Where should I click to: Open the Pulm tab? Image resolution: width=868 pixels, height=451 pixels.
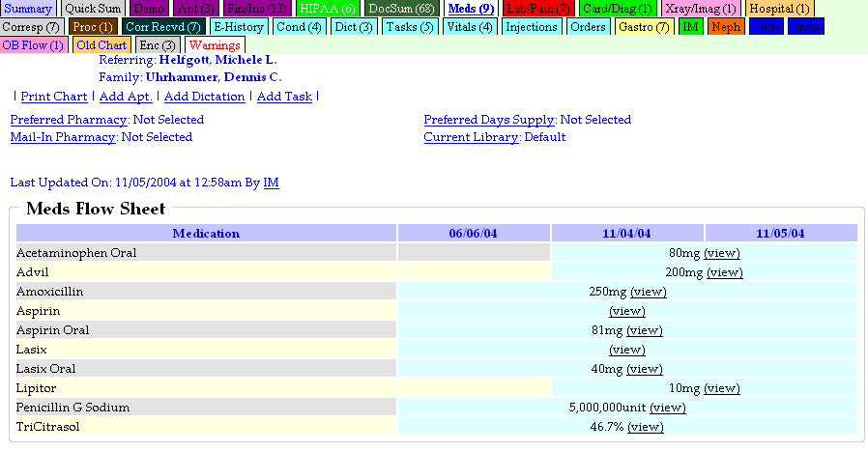point(767,27)
